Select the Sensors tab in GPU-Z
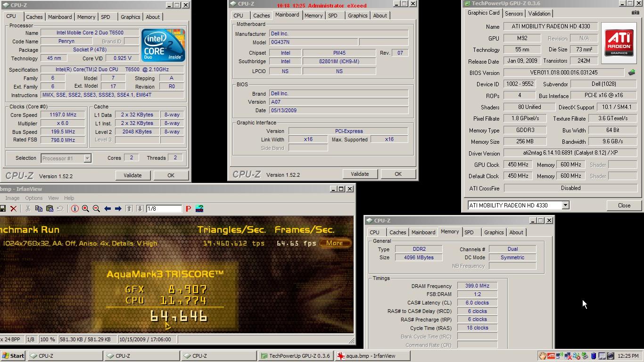The image size is (644, 362). (x=514, y=14)
